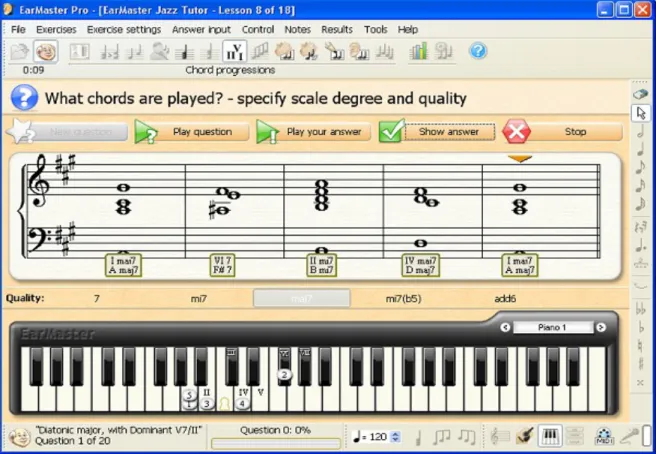The image size is (656, 454).
Task: Click the tutor face icon in toolbar
Action: (45, 51)
